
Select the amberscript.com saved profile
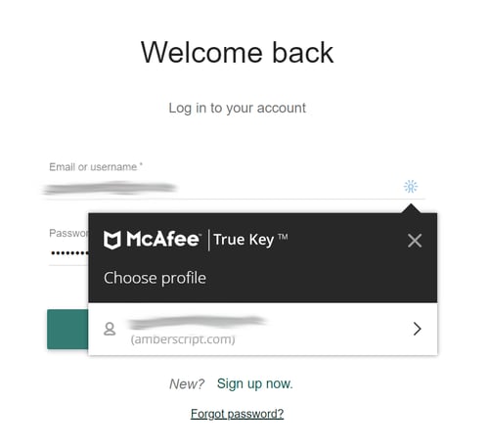(263, 330)
